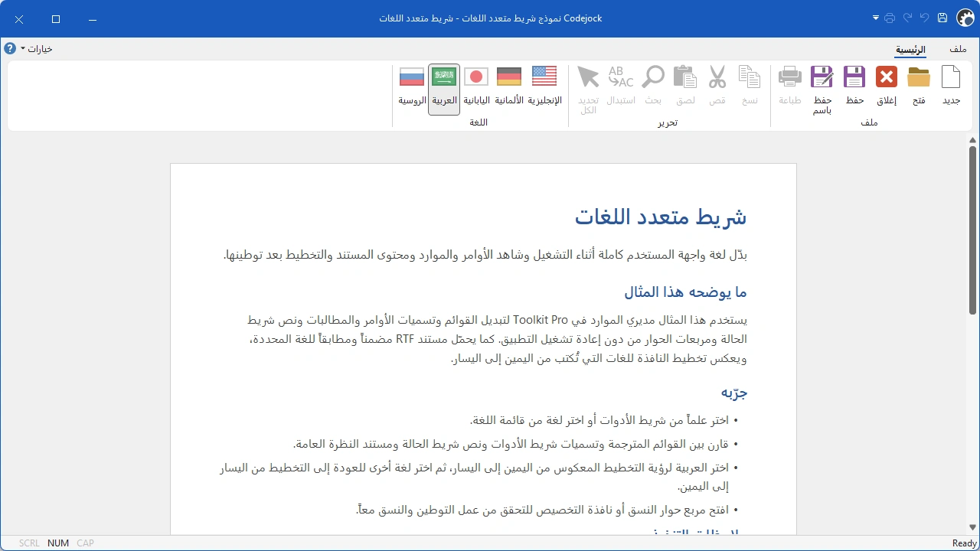Viewport: 980px width, 551px height.
Task: Click the CAP status bar indicator
Action: (x=85, y=543)
